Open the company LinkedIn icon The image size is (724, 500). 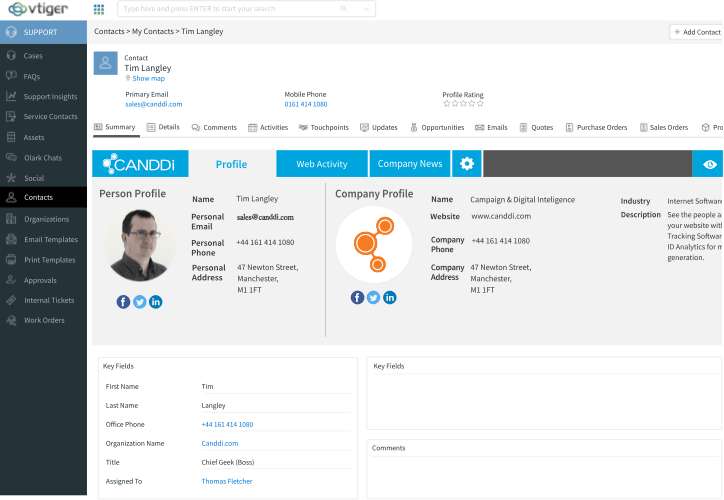coord(390,298)
